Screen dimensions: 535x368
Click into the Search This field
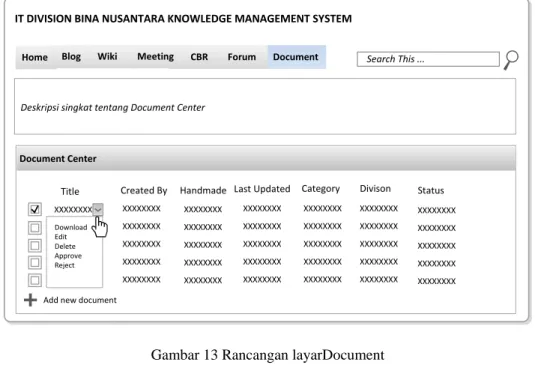pos(428,59)
